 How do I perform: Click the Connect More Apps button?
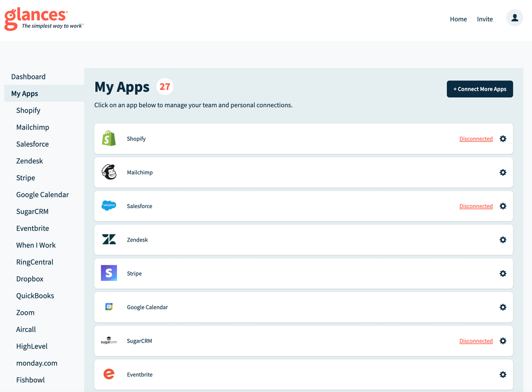480,89
